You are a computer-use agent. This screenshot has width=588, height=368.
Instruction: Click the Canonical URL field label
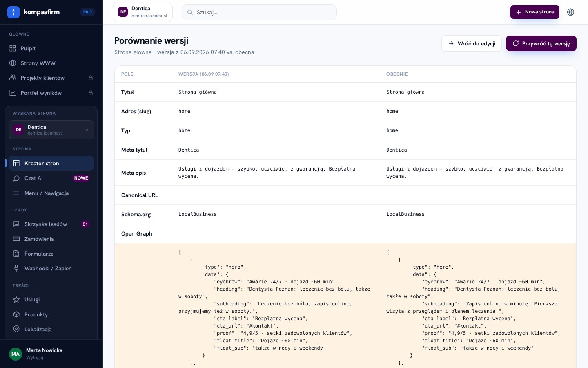click(x=140, y=195)
